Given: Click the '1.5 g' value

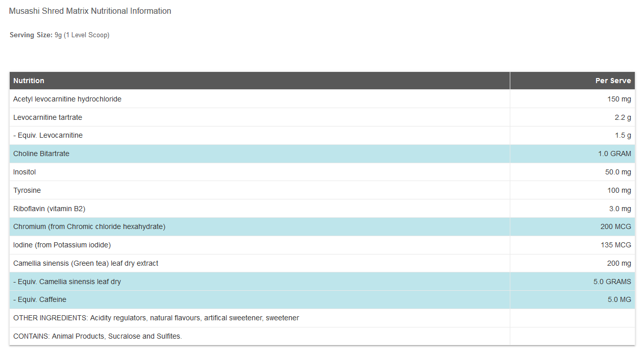Looking at the screenshot, I should (x=623, y=135).
